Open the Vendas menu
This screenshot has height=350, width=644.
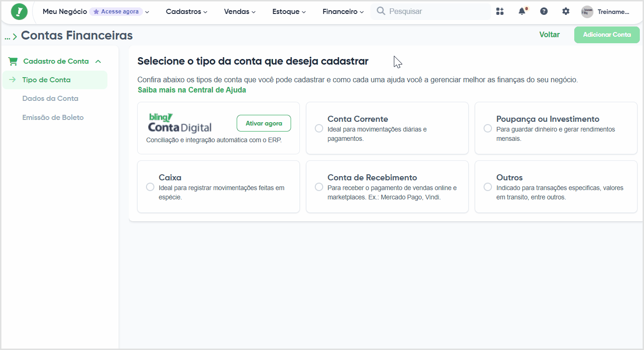(x=239, y=12)
